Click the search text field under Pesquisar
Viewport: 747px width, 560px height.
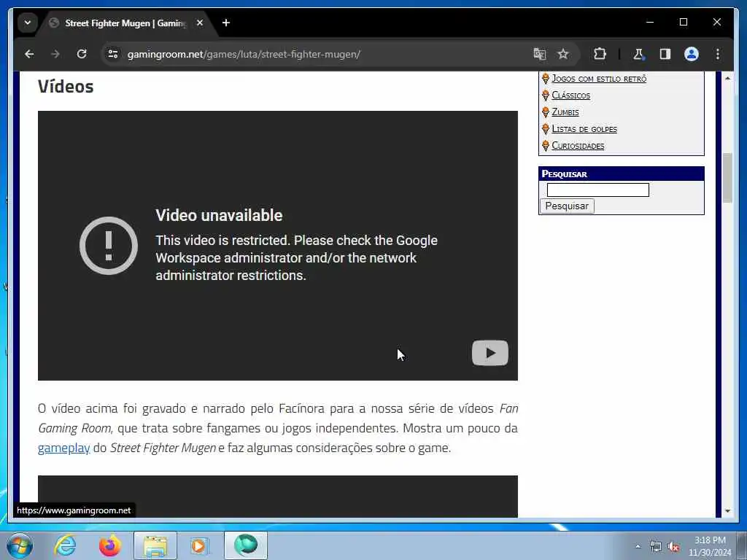tap(598, 190)
